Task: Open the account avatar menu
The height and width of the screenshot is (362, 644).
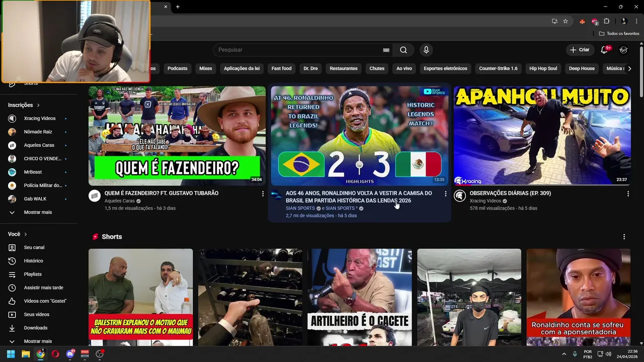Action: pos(623,50)
